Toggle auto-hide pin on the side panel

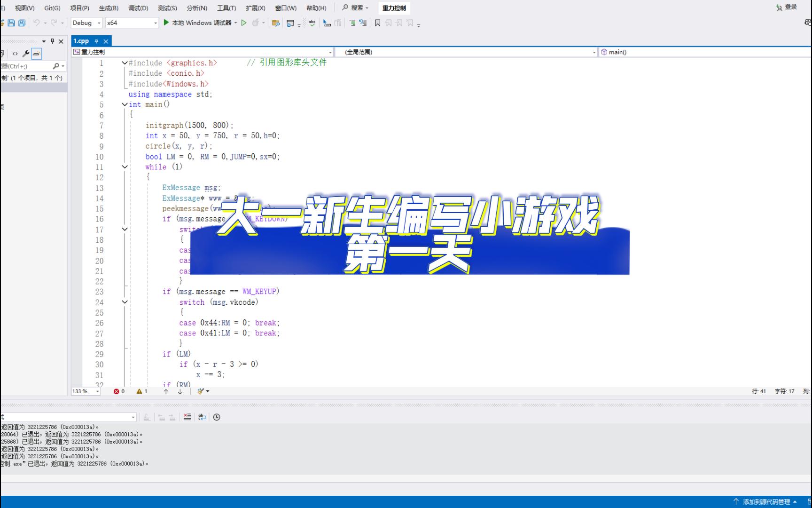pyautogui.click(x=52, y=41)
